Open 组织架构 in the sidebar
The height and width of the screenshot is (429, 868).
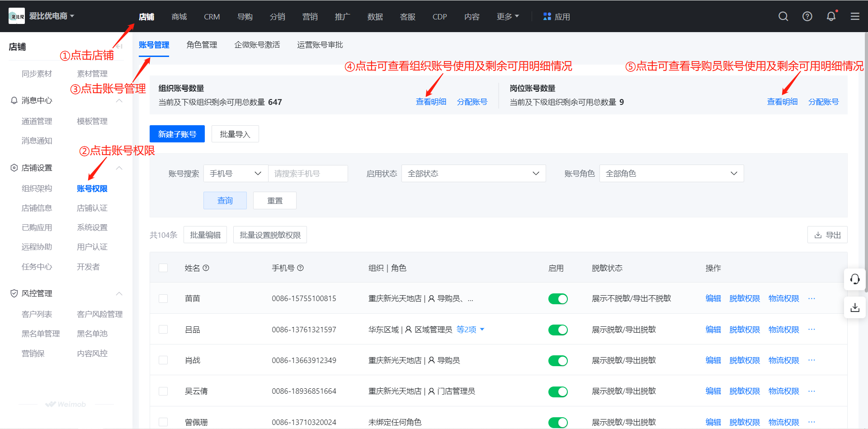[x=37, y=189]
